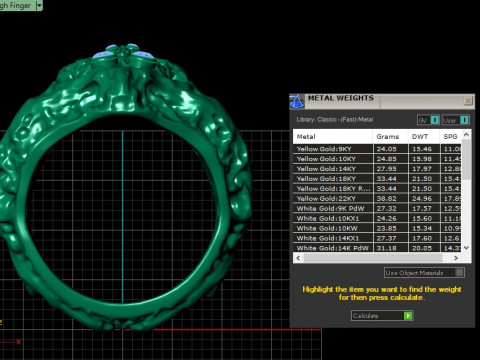This screenshot has width=480, height=360.
Task: Click the 31.18 grams cell
Action: coord(390,248)
